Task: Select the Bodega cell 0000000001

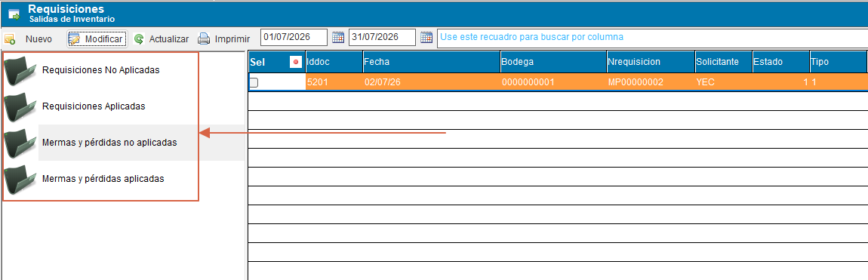Action: [x=552, y=82]
